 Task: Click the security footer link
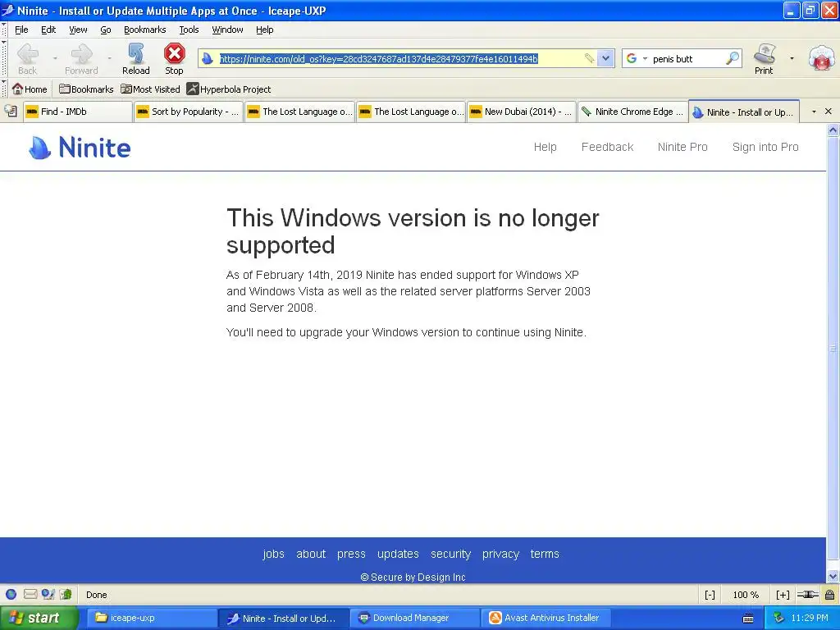tap(450, 554)
